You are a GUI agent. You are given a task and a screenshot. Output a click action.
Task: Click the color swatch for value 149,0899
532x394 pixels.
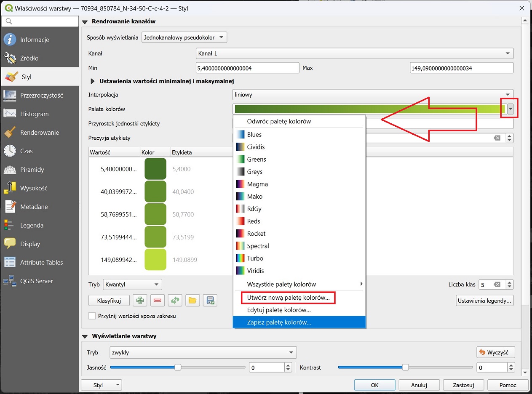tap(155, 260)
